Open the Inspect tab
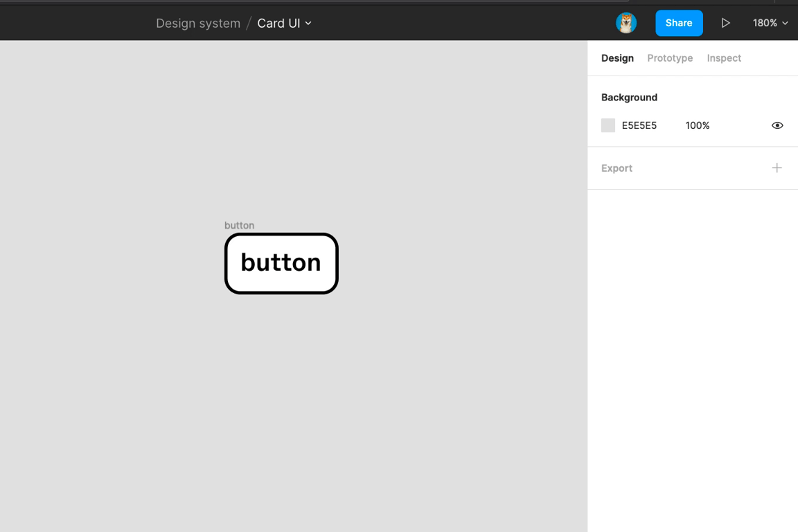Image resolution: width=798 pixels, height=532 pixels. tap(724, 58)
